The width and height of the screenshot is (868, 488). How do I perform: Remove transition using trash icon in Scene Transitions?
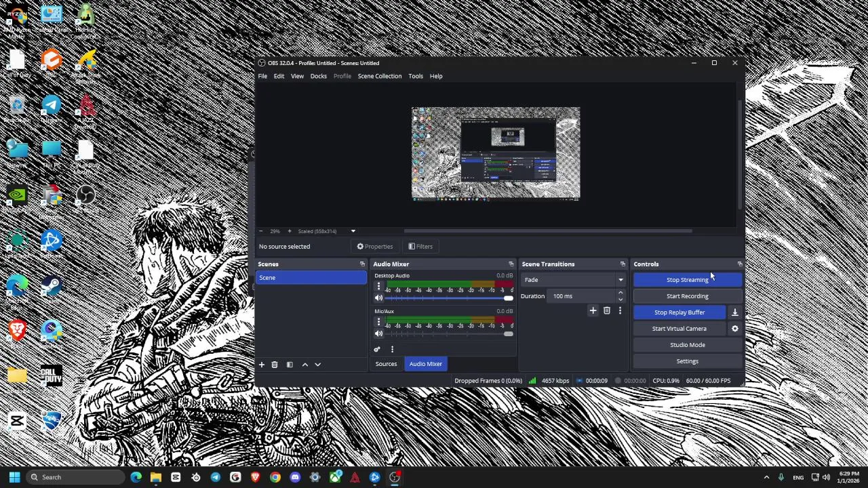606,310
